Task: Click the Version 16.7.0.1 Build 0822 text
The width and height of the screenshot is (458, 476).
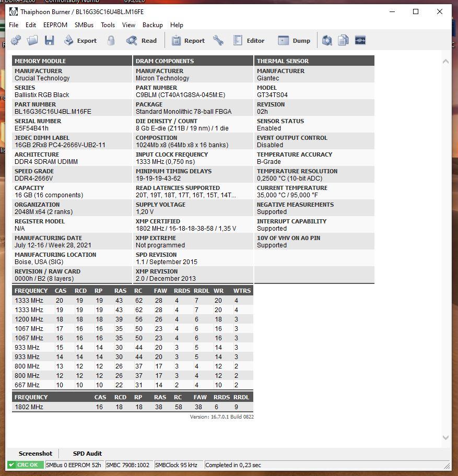Action: [x=222, y=417]
